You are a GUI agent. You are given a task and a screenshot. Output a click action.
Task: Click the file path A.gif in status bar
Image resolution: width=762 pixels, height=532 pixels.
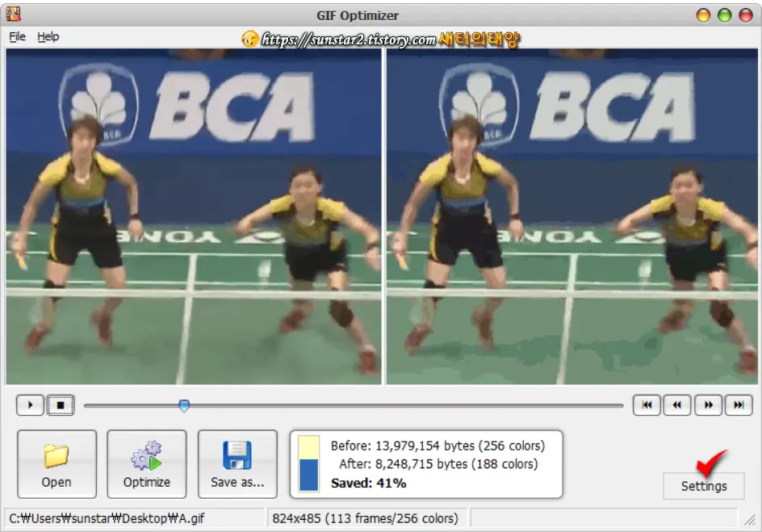107,518
